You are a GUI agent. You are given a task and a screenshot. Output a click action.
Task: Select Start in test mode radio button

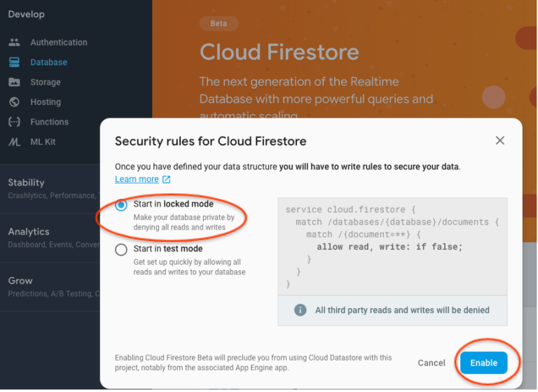click(x=121, y=250)
